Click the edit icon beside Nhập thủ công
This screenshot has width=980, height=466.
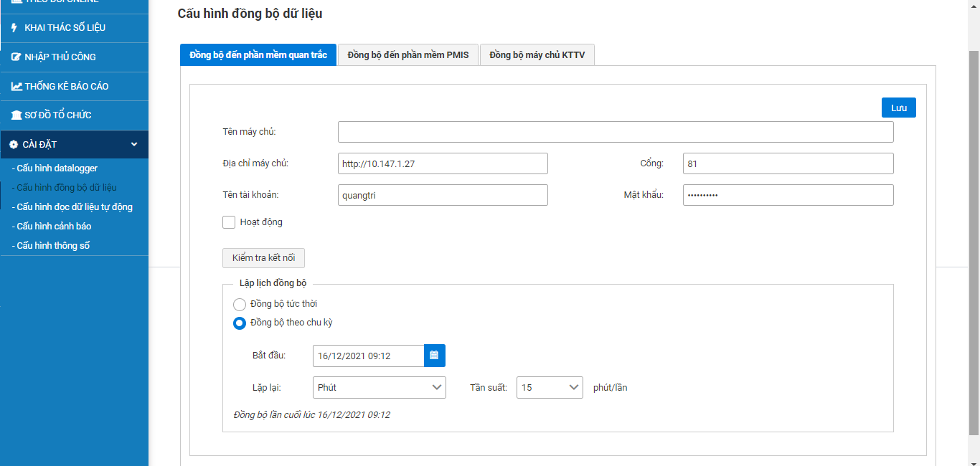click(16, 57)
